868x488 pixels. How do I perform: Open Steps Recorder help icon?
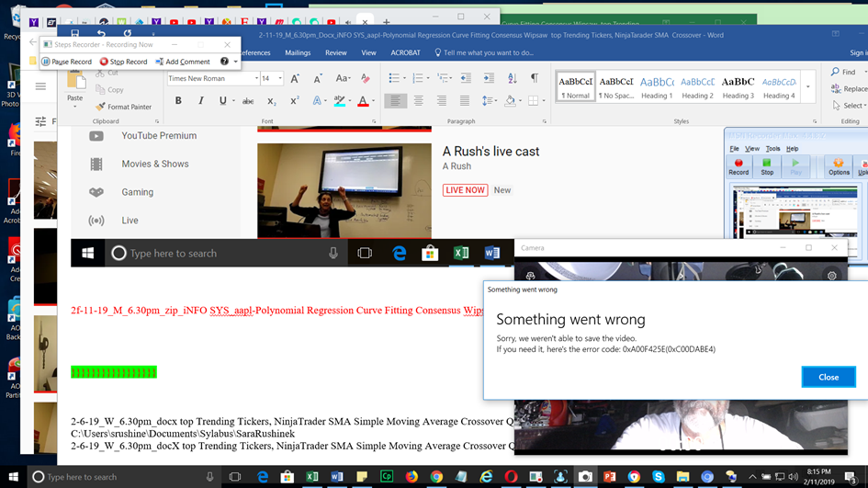pyautogui.click(x=224, y=62)
